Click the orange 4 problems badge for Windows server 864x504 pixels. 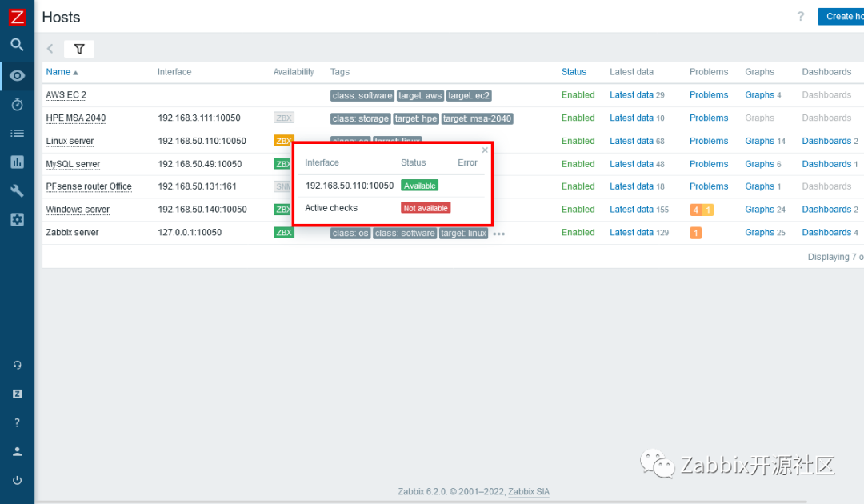696,210
